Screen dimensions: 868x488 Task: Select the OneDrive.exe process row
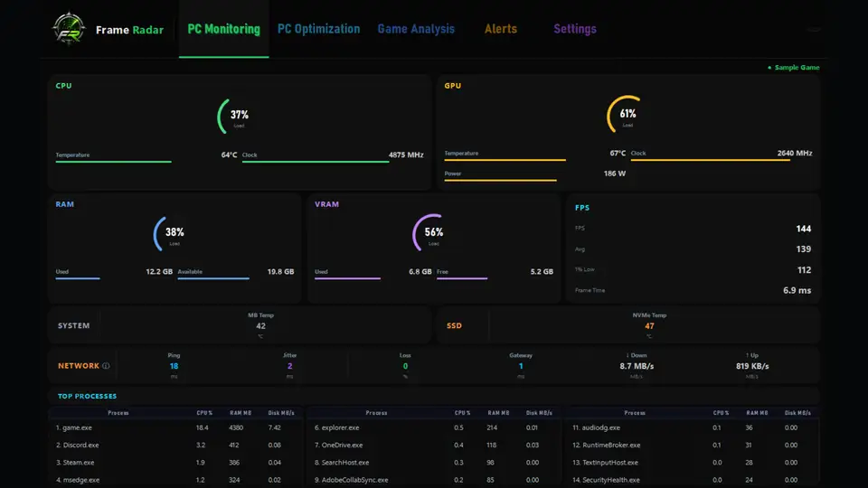click(x=434, y=445)
